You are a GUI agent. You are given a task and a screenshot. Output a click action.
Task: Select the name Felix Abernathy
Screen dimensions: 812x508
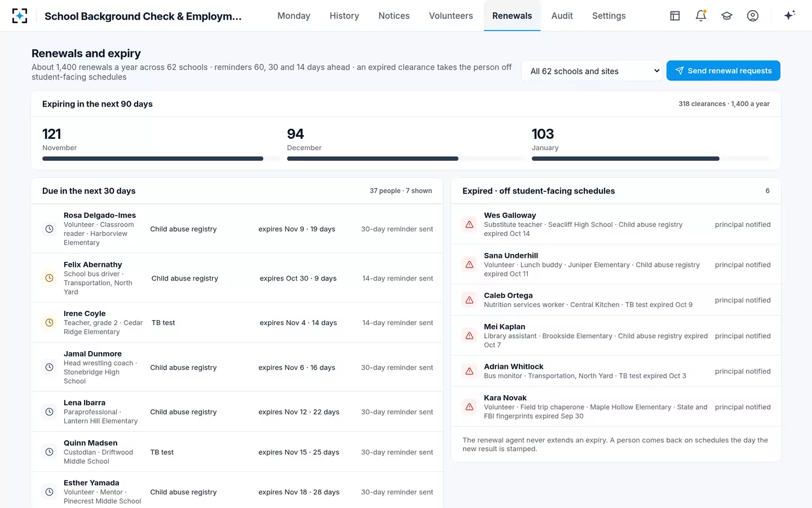point(93,264)
